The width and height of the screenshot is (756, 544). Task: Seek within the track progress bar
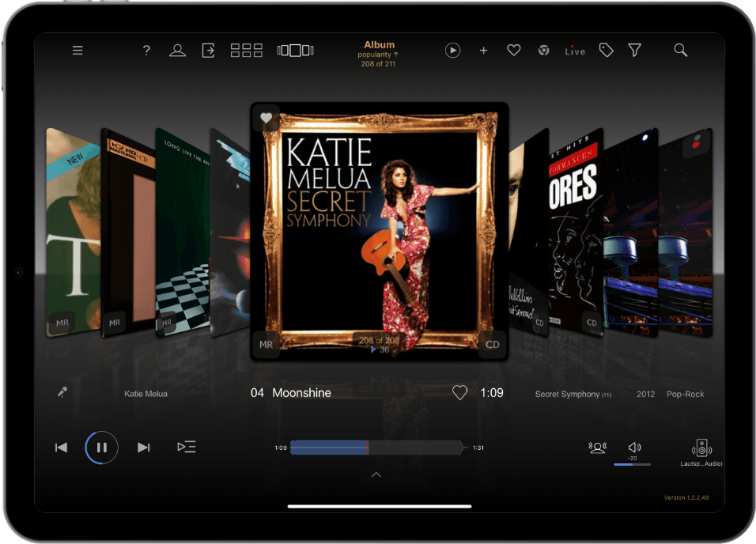(x=379, y=448)
